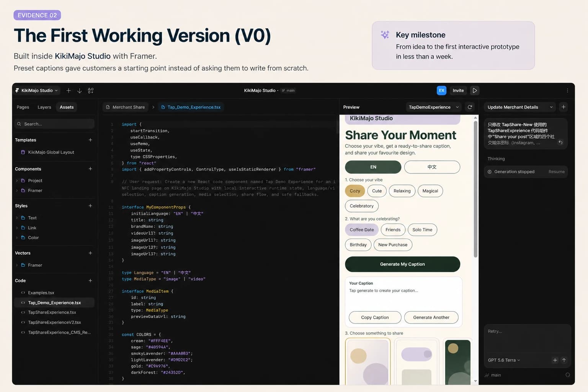The width and height of the screenshot is (588, 392).
Task: Click the plus icon in the top toolbar
Action: click(x=69, y=91)
